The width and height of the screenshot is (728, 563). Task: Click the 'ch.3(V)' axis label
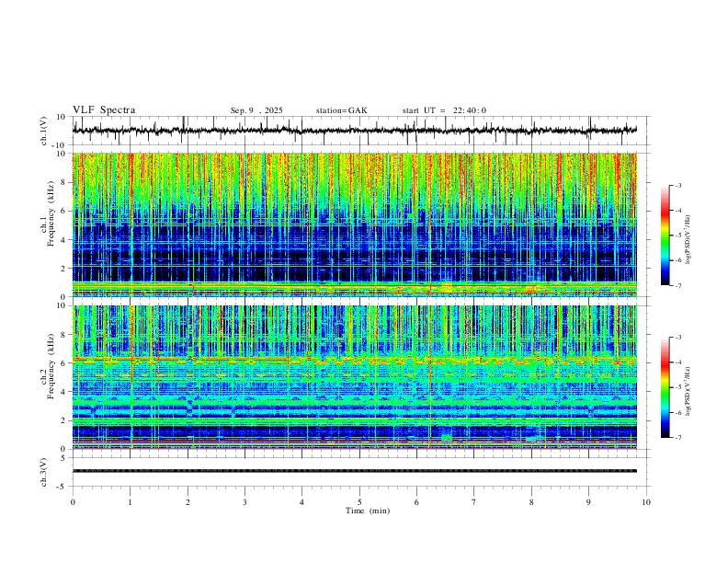tap(44, 472)
